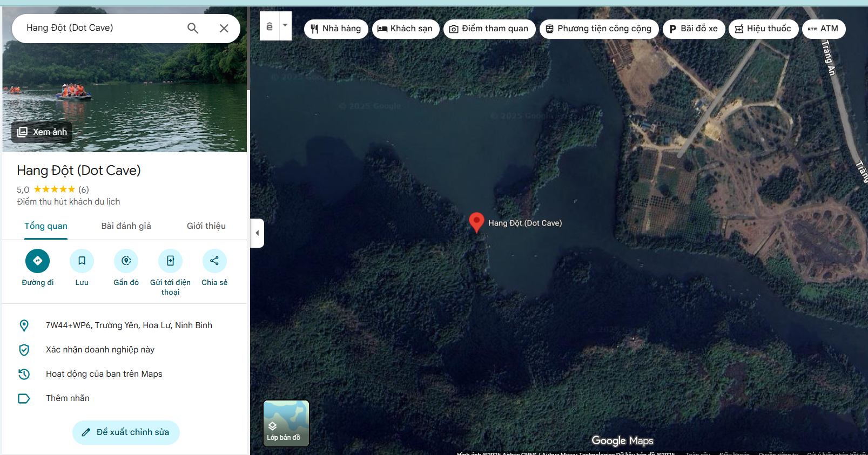Filter by Nhà hàng restaurants chip
Screen dimensions: 868x455
tap(336, 29)
